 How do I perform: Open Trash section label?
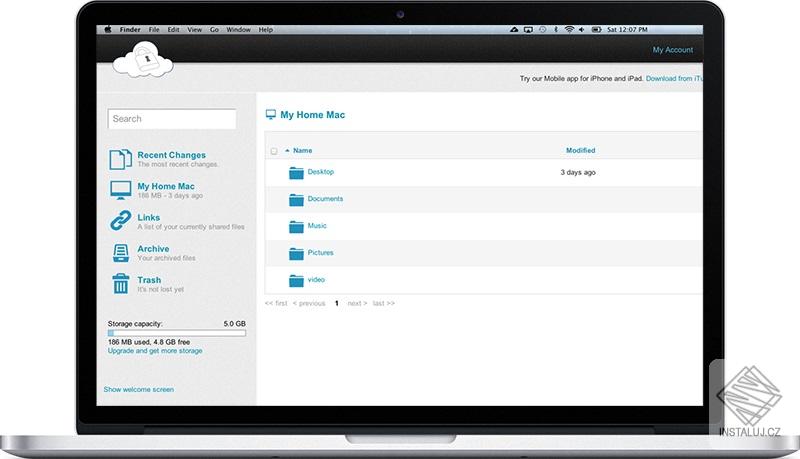pyautogui.click(x=149, y=280)
